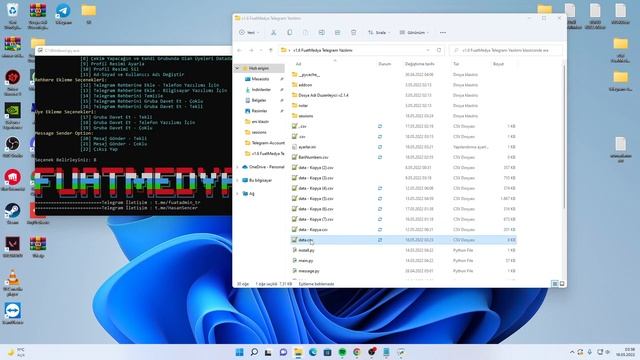The width and height of the screenshot is (640, 360).
Task: Click the taskbar clock and date
Action: [x=624, y=352]
